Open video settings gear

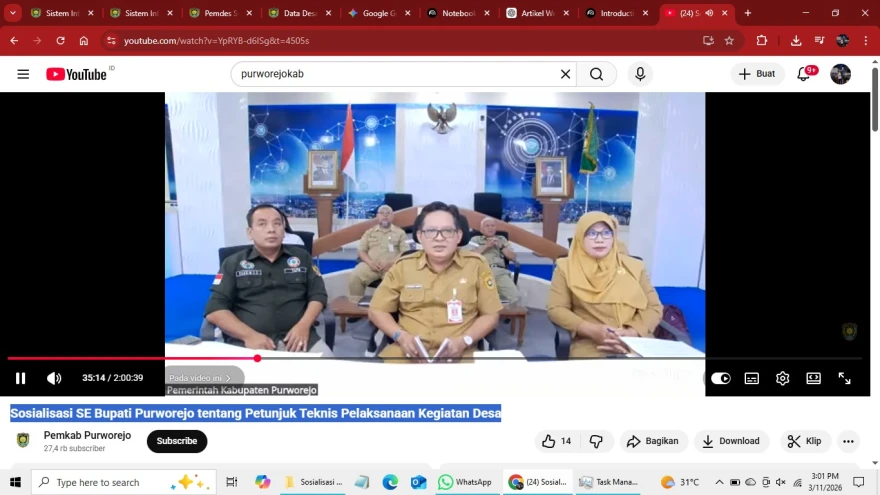click(x=782, y=378)
